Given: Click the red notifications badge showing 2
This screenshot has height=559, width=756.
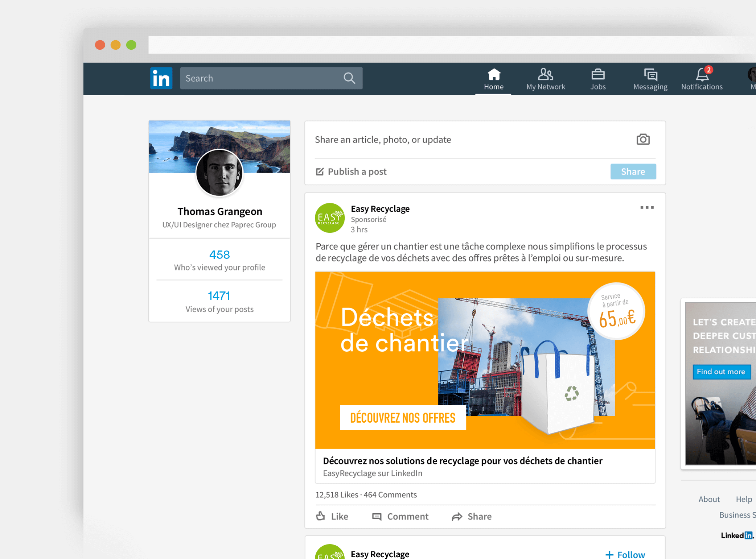Looking at the screenshot, I should [x=708, y=70].
